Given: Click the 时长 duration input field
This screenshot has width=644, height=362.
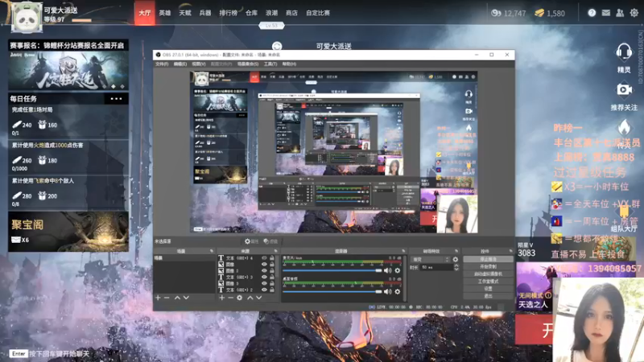Looking at the screenshot, I should (x=436, y=268).
